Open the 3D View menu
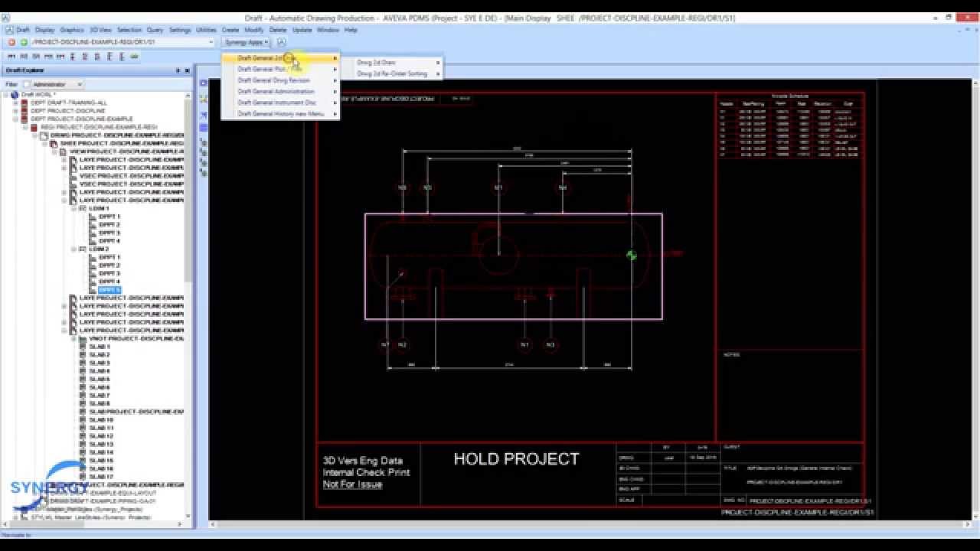 click(100, 30)
